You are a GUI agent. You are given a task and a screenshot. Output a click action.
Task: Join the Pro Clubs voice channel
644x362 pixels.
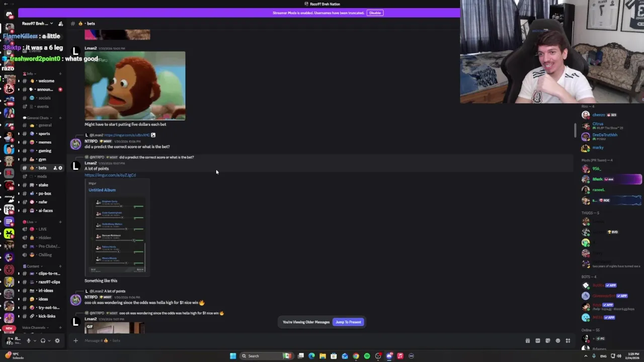pos(43,246)
